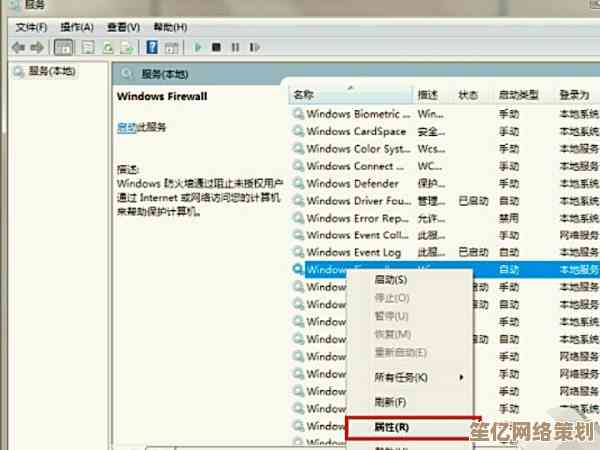Select the Windows Defender service row
The image size is (600, 450).
coord(352,183)
